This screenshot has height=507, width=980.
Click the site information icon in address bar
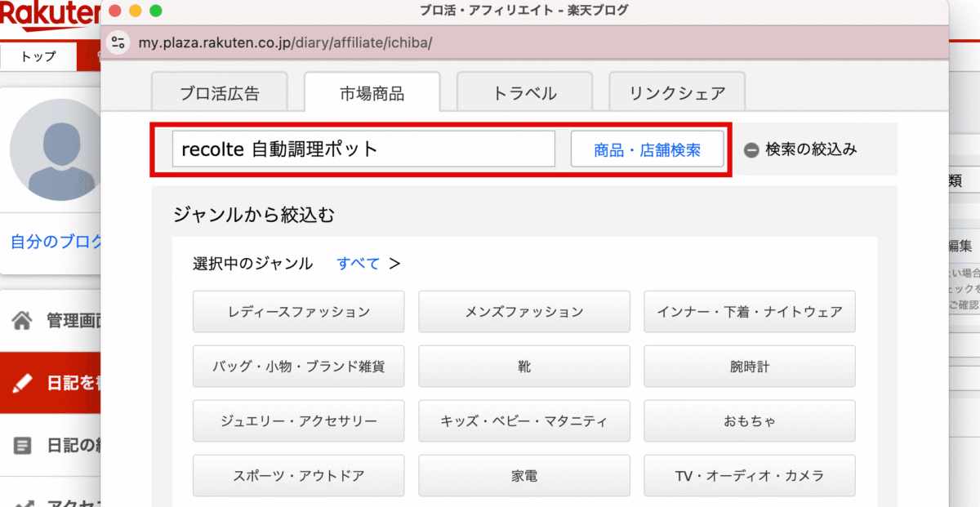pyautogui.click(x=119, y=42)
